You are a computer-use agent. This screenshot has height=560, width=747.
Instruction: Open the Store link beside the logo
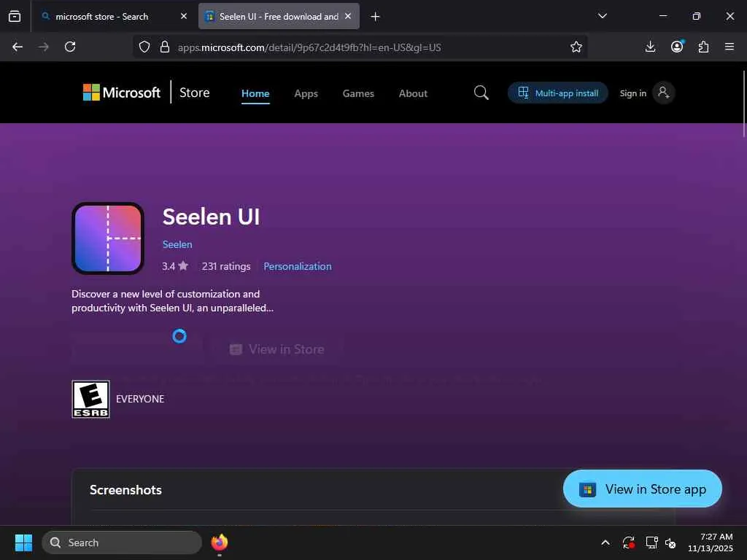(194, 93)
